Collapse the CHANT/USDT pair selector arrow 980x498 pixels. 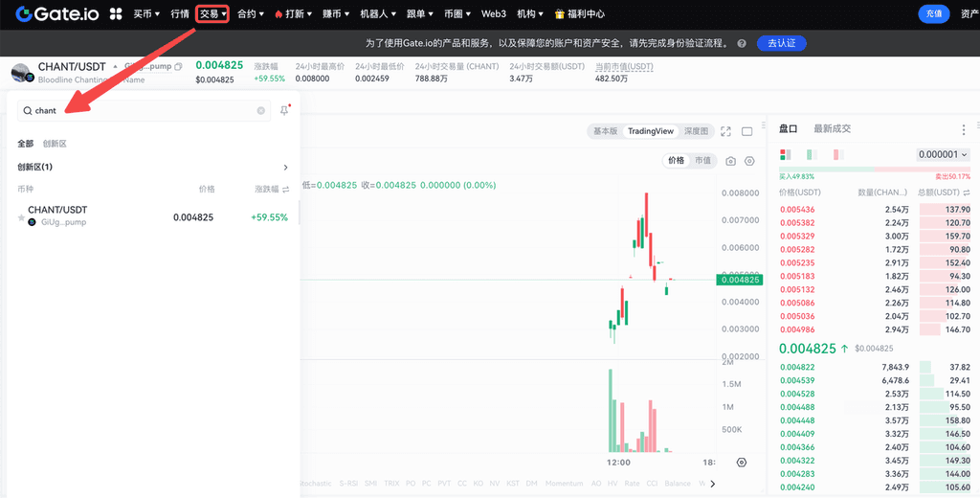pos(115,66)
